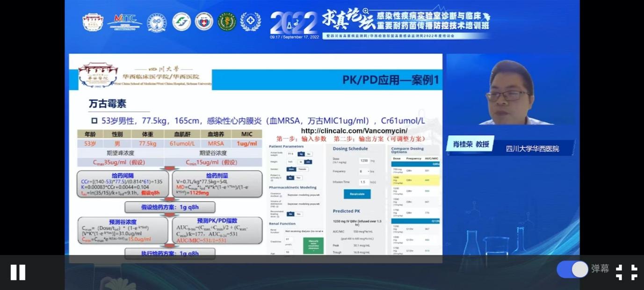This screenshot has height=290, width=644.
Task: Exit fullscreen using the corner brackets icon
Action: (627, 272)
